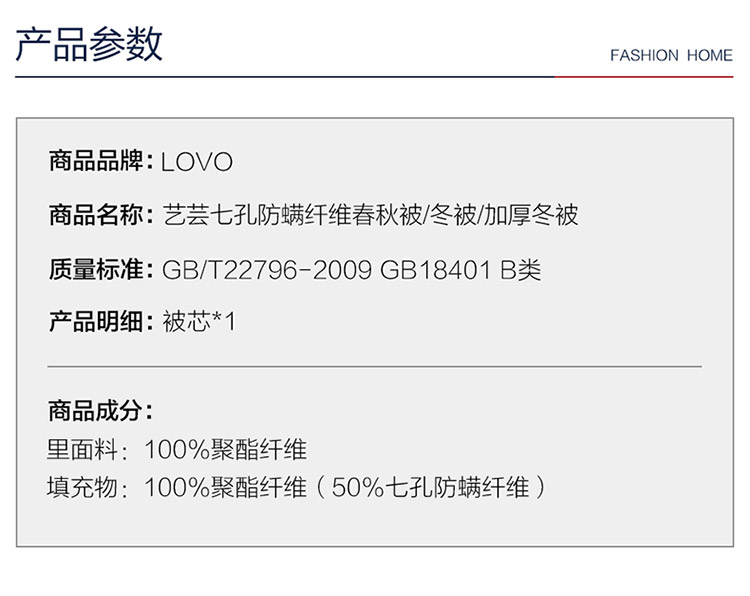Click the red segment of header underline
The width and height of the screenshot is (750, 596).
pos(644,77)
